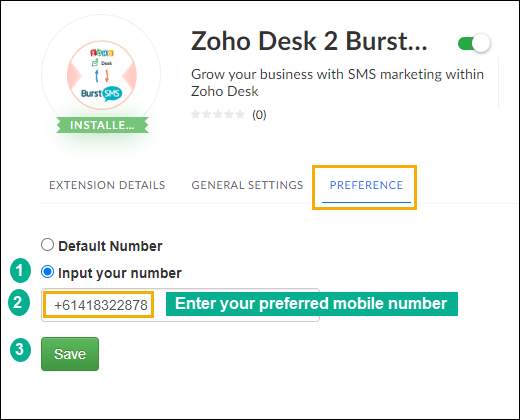Click the Burst SMS speech bubble logo
The image size is (520, 420).
click(112, 94)
